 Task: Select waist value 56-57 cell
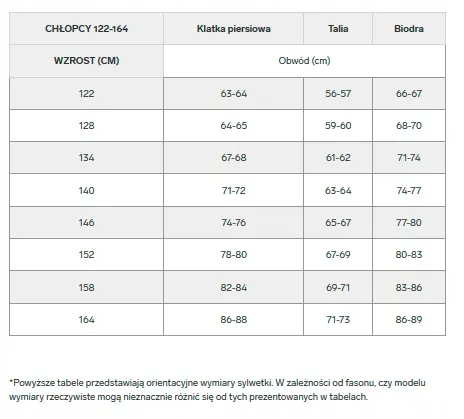pos(338,94)
